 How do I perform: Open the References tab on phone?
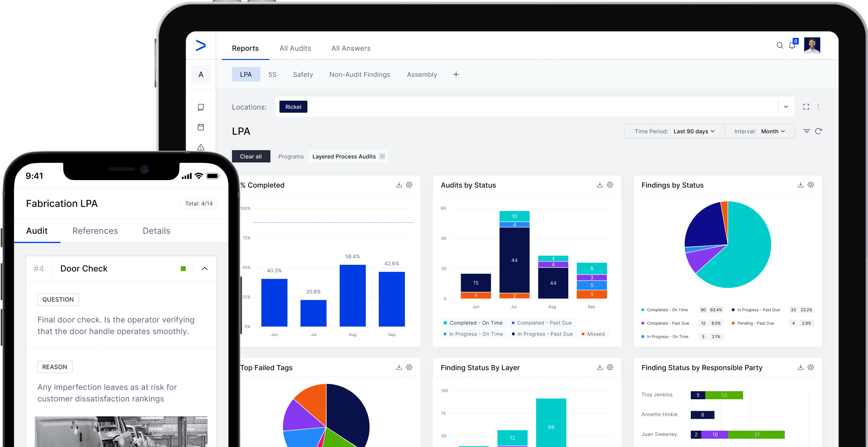pos(95,231)
